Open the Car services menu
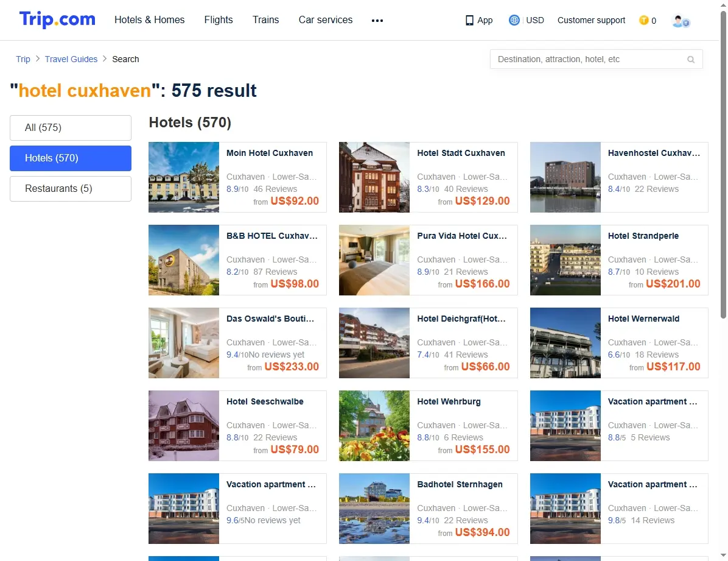The image size is (728, 561). [326, 20]
